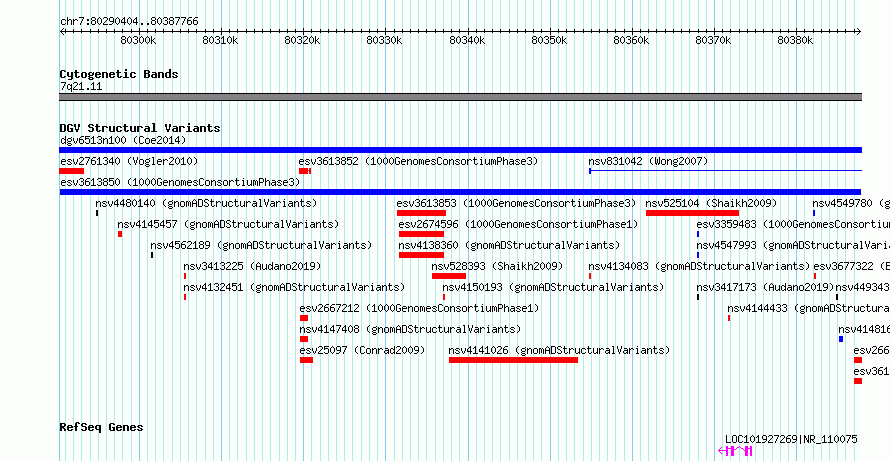Click the DGV Structural Variants track title
890x461 pixels.
140,128
